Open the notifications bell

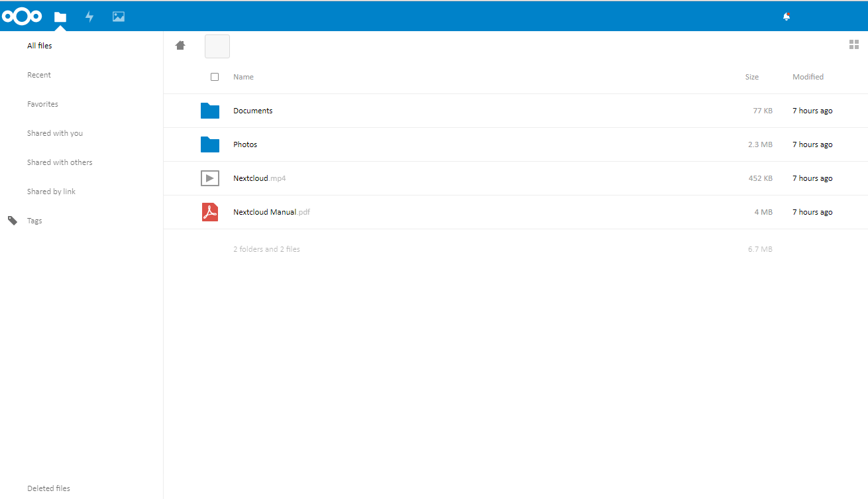[x=787, y=17]
